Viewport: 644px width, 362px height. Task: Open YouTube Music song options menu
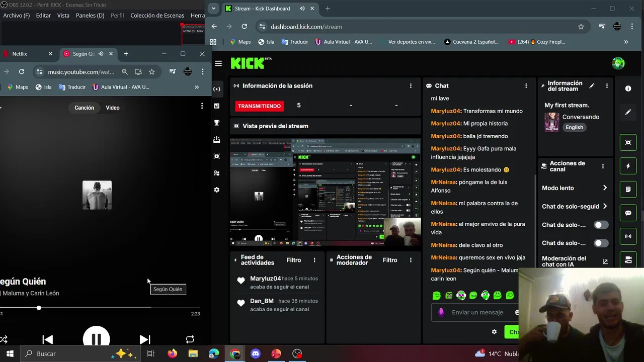pyautogui.click(x=202, y=106)
